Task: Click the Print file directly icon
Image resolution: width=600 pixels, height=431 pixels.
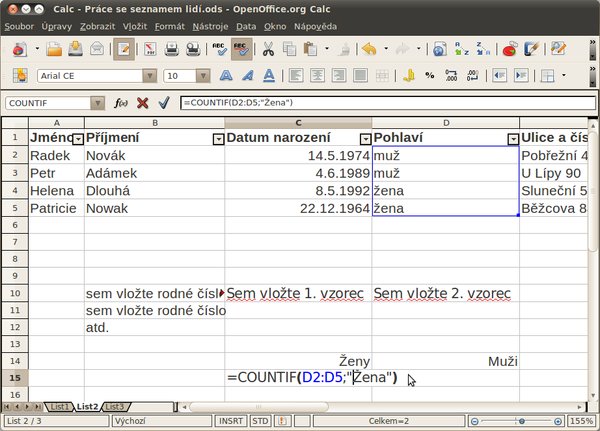Action: [x=172, y=49]
